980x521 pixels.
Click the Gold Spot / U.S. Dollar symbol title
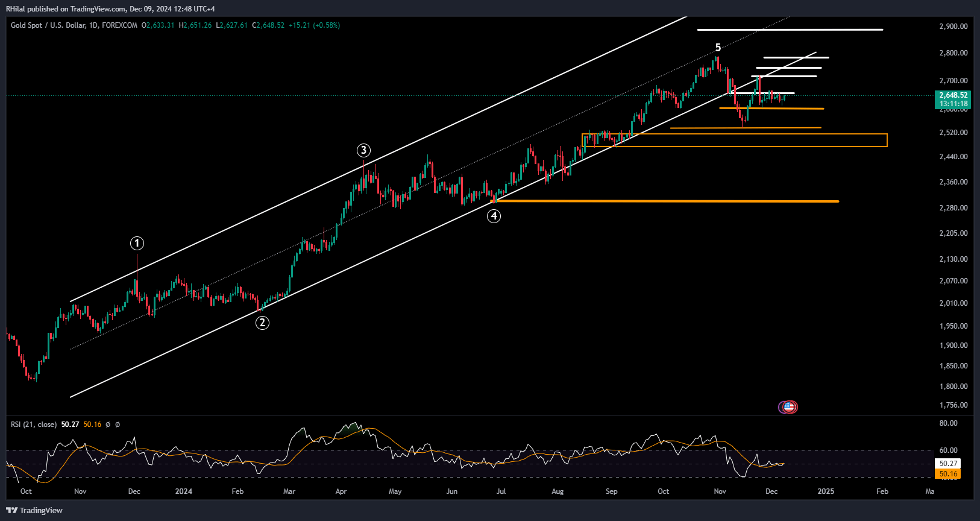point(48,25)
